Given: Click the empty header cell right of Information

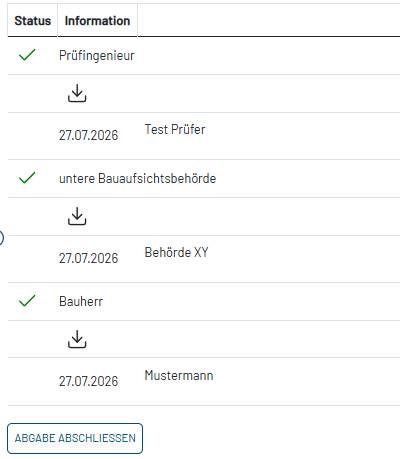Looking at the screenshot, I should 269,21.
